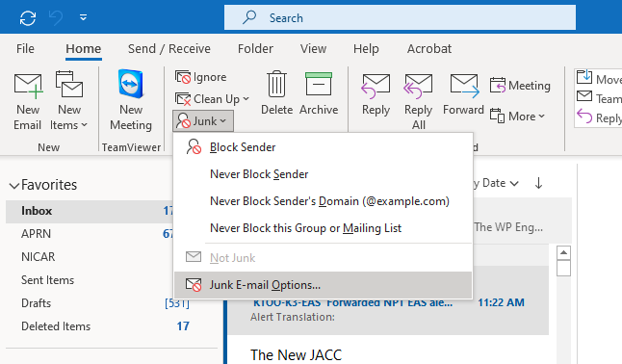Viewport: 622px width, 364px height.
Task: Switch to the Send / Receive tab
Action: tap(169, 49)
